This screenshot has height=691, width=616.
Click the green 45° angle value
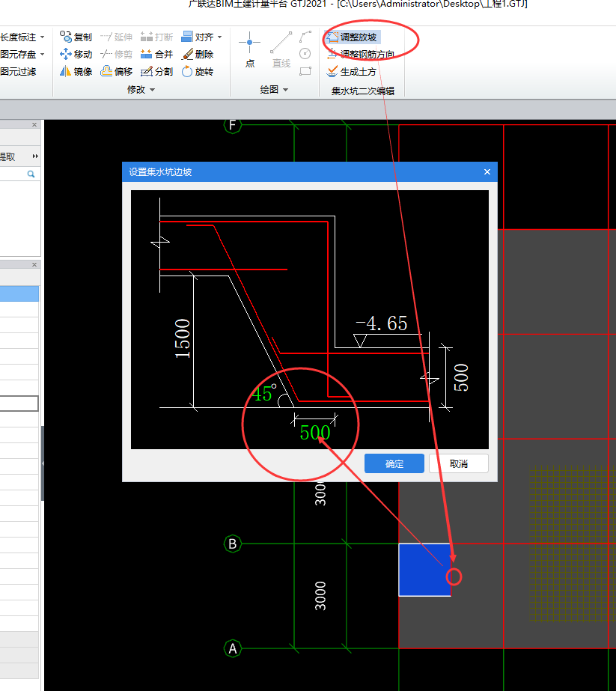[x=264, y=394]
